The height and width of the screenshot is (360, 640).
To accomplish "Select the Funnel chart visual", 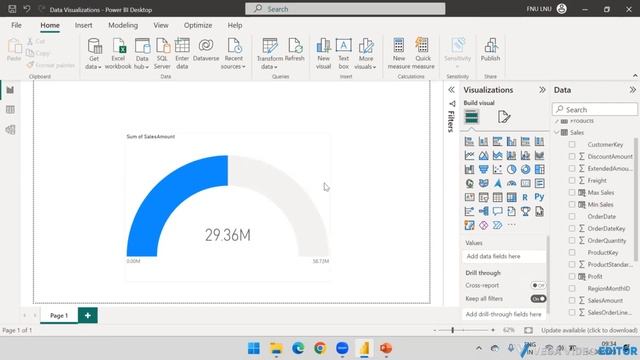I will [x=483, y=169].
